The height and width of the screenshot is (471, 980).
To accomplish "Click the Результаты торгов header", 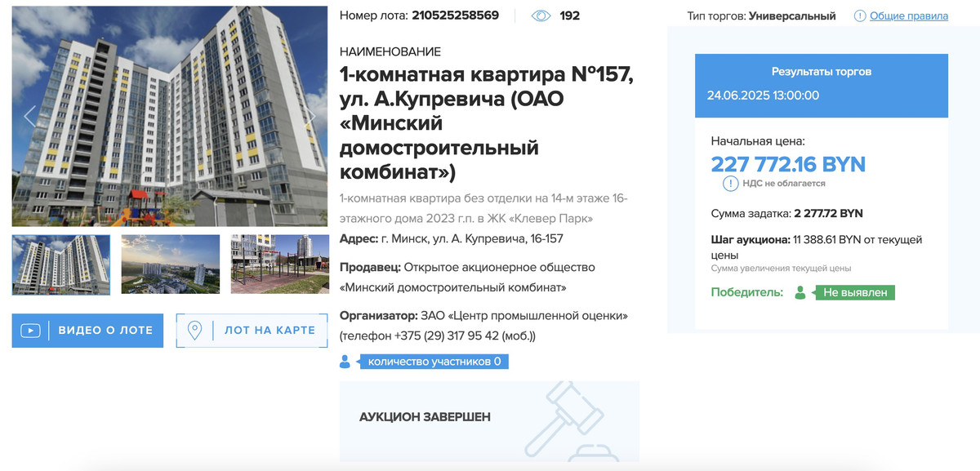I will click(x=822, y=72).
